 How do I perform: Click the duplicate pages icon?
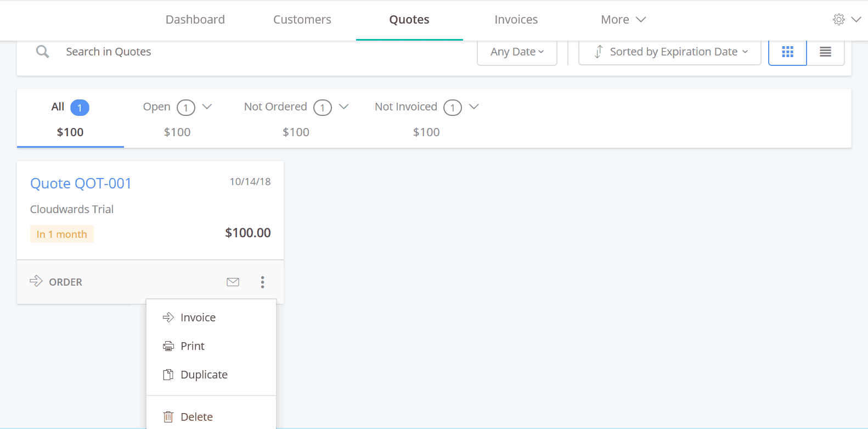(x=168, y=375)
